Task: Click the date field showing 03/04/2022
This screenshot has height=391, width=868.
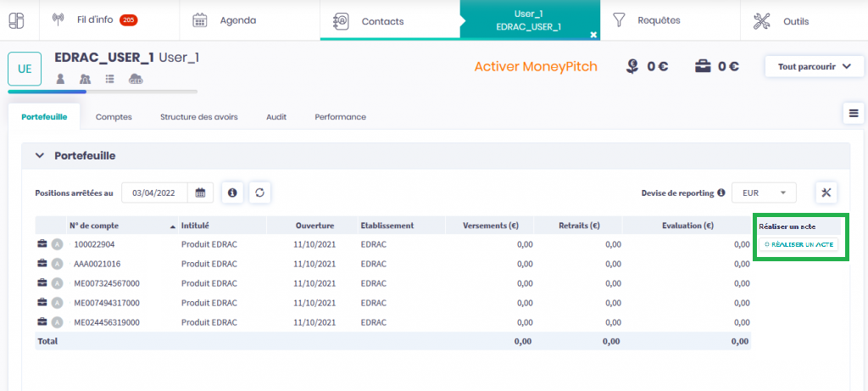Action: click(x=156, y=193)
